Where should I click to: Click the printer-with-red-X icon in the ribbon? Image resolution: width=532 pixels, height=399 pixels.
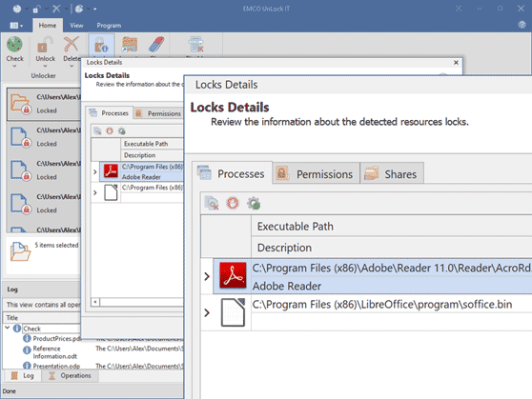pos(195,45)
